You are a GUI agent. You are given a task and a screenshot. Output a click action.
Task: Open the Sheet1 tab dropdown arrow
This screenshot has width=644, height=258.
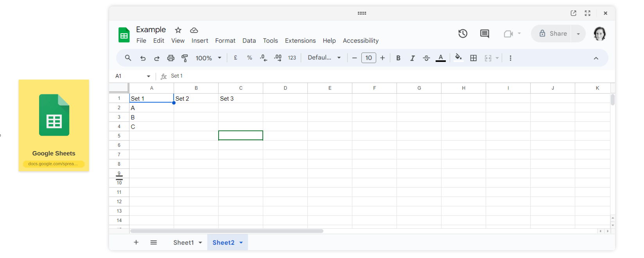[x=200, y=243]
